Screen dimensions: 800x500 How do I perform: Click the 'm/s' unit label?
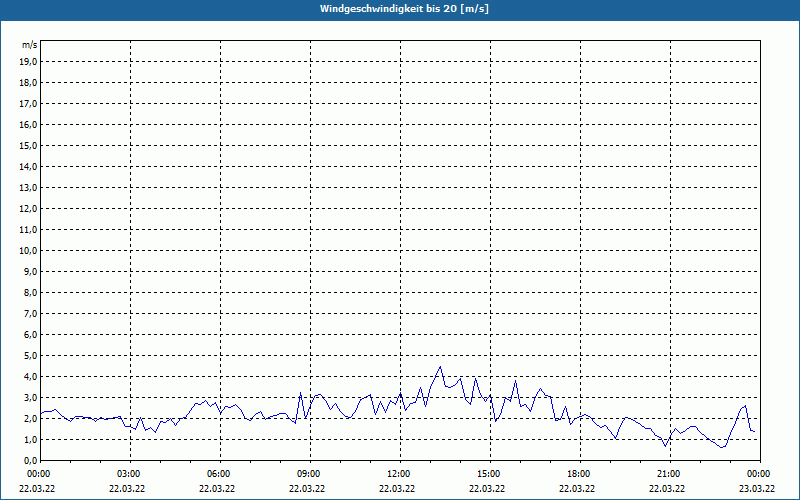[x=30, y=45]
